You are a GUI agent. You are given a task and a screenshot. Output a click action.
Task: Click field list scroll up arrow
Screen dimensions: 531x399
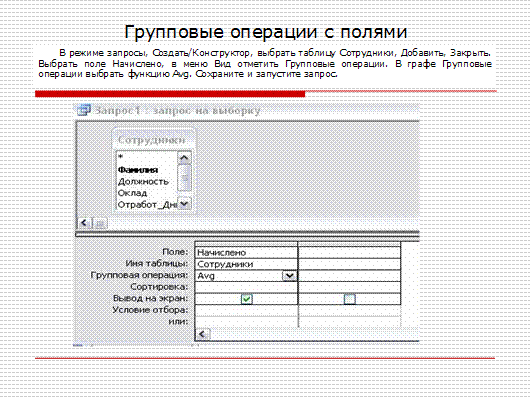(184, 158)
